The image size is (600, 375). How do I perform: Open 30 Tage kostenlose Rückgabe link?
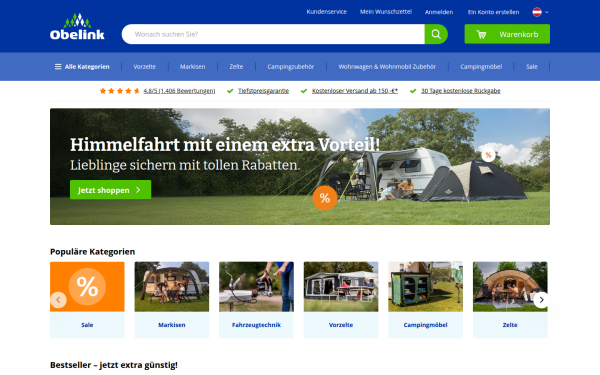(x=461, y=91)
